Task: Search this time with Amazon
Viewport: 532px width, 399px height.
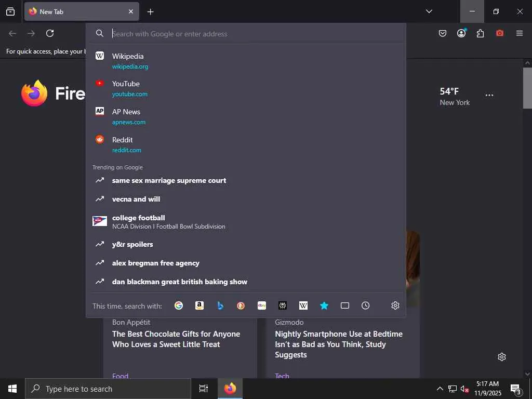Action: tap(199, 305)
